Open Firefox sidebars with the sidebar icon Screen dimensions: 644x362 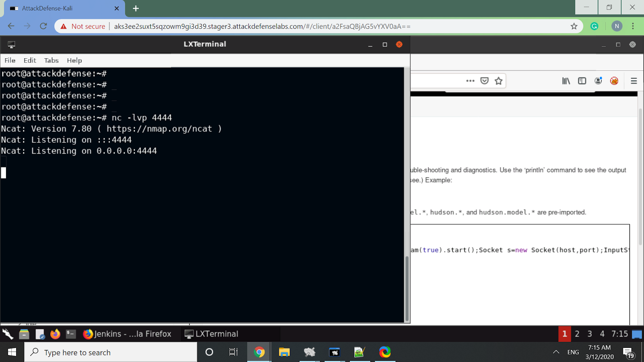point(582,80)
